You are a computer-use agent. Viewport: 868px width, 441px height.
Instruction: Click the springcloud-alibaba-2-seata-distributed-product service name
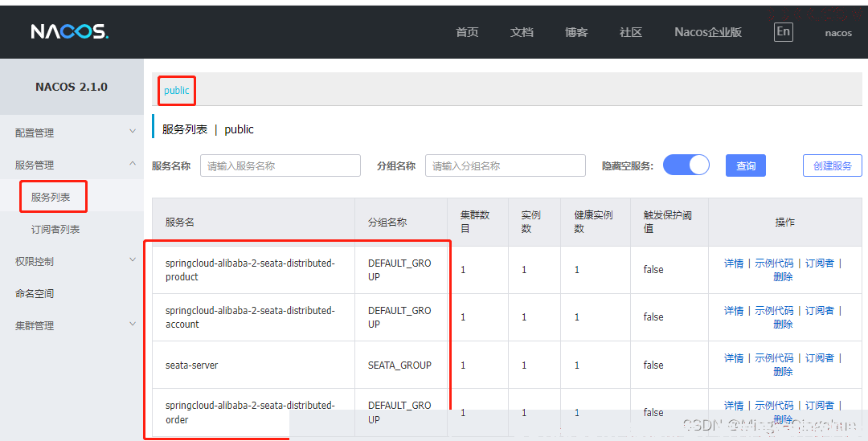(x=250, y=269)
